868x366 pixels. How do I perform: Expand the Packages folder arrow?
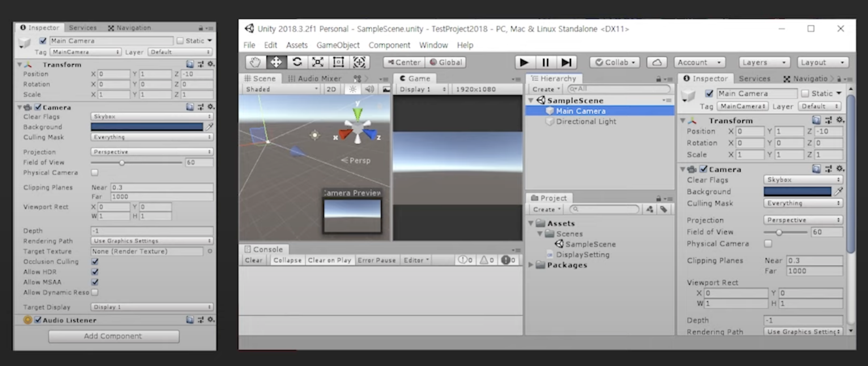point(531,265)
